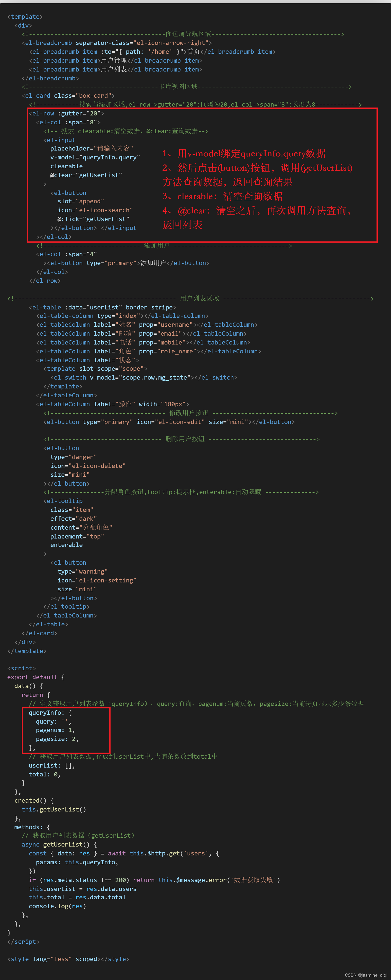This screenshot has width=391, height=980.
Task: Click the icon="el-icon-search" attribute
Action: coord(95,210)
